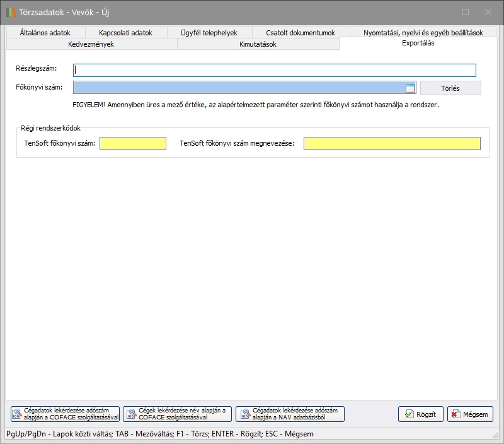
Task: Click the application icon in the title bar
Action: pos(11,11)
